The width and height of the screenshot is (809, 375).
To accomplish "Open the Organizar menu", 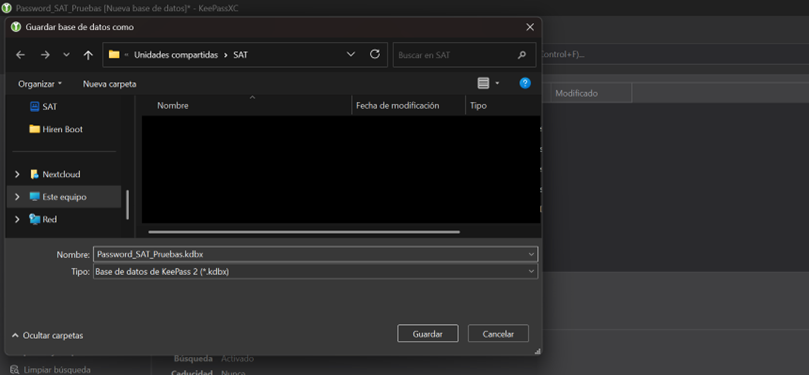I will coord(40,84).
